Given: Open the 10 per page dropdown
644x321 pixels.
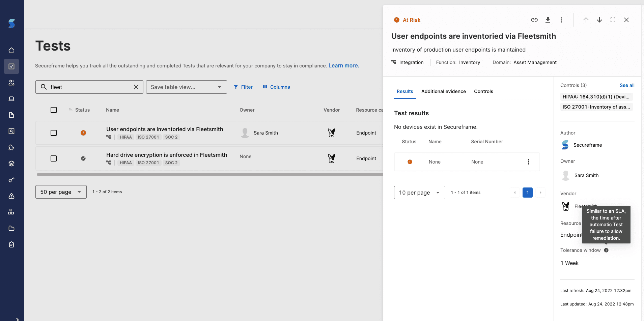Looking at the screenshot, I should point(419,193).
